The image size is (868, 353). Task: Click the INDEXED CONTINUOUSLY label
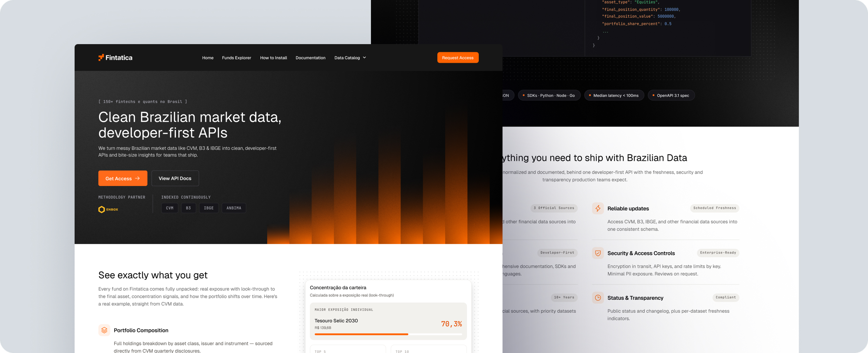click(x=186, y=197)
